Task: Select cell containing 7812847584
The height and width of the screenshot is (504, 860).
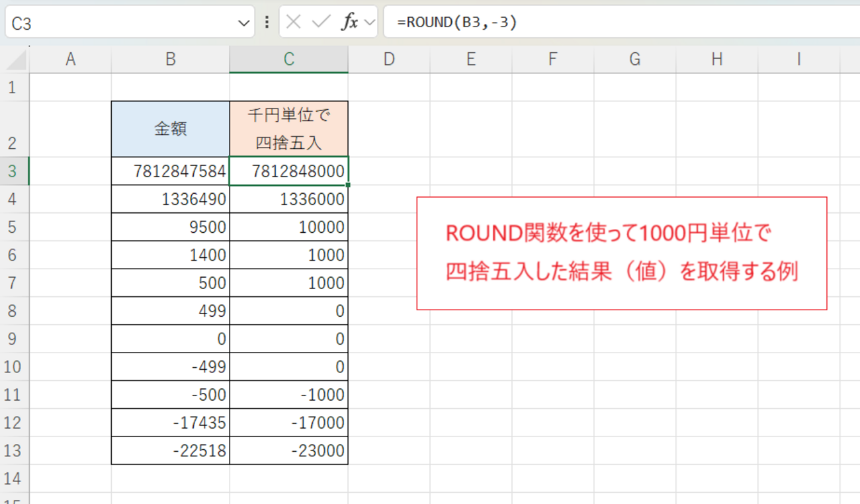Action: [x=171, y=171]
